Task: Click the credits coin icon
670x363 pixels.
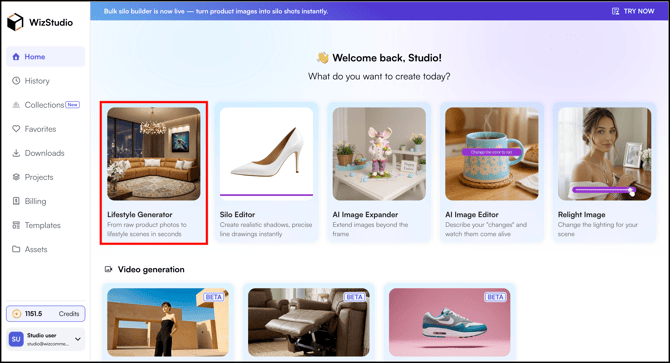Action: pos(16,314)
